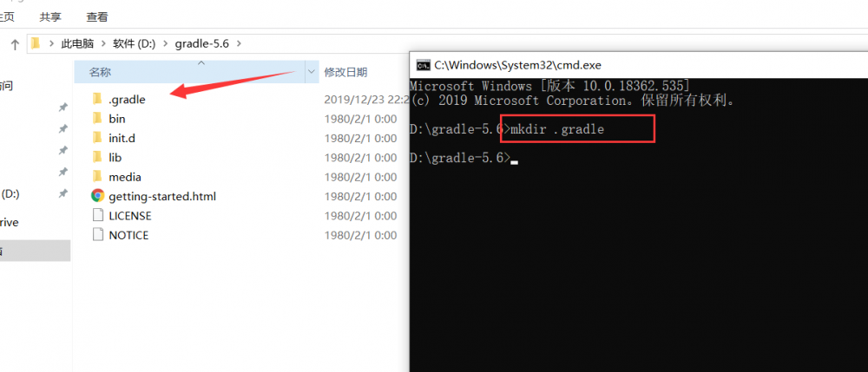The height and width of the screenshot is (372, 868).
Task: Click the cmd.exe title bar icon
Action: pyautogui.click(x=424, y=65)
